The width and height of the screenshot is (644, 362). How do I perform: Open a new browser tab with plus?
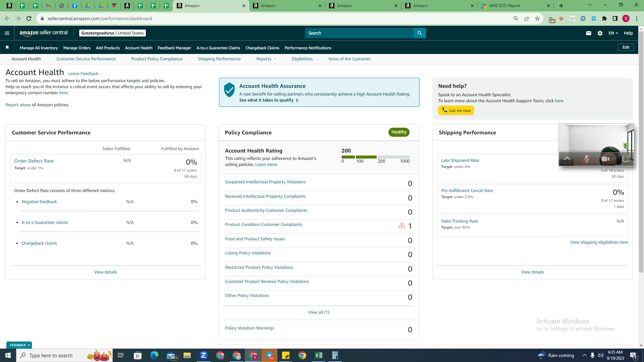[x=561, y=6]
